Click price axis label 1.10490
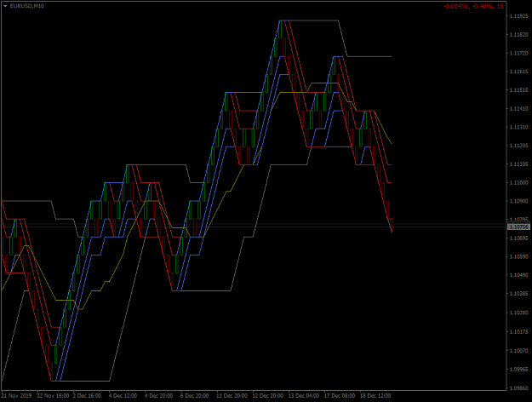 click(518, 275)
